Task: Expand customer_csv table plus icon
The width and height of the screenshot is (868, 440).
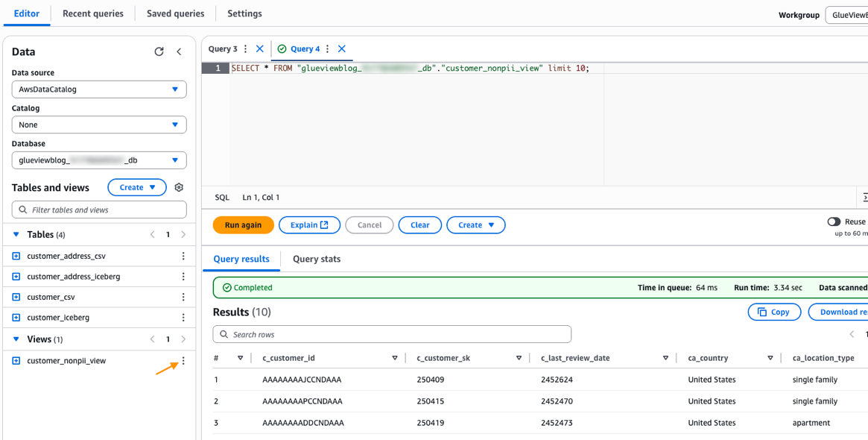Action: tap(16, 297)
